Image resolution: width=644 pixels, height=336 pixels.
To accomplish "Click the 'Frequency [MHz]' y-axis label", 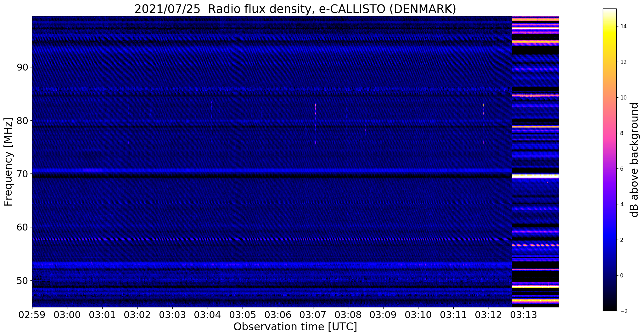I will pos(8,162).
